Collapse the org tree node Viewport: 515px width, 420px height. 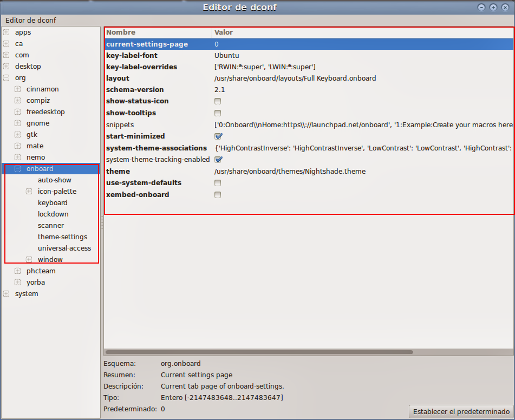pos(6,78)
